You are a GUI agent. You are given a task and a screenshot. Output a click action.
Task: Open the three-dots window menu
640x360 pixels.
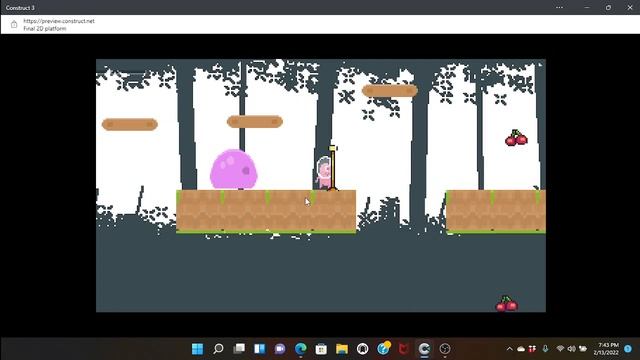(559, 7)
